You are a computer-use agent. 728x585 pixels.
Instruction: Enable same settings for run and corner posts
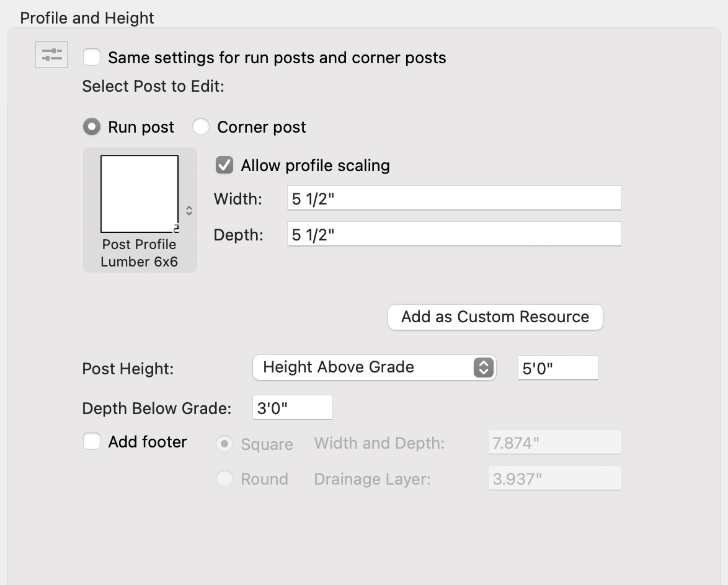point(92,58)
